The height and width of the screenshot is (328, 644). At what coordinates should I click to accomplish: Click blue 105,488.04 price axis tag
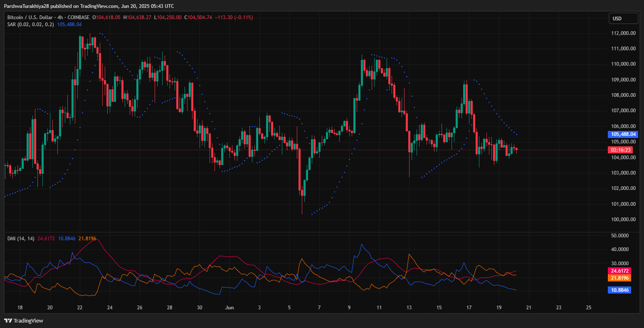(622, 134)
